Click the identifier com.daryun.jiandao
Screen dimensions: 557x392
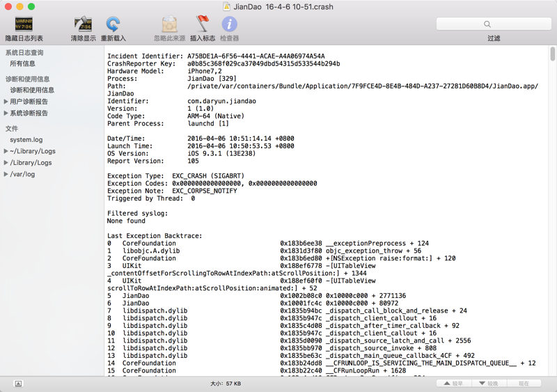click(x=221, y=101)
